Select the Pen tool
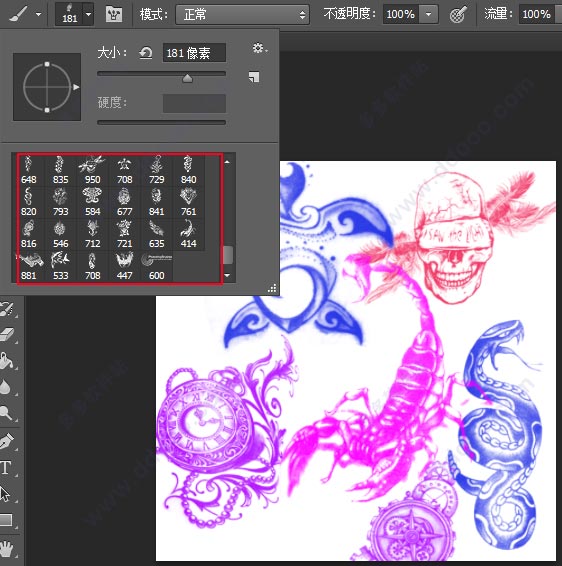Image resolution: width=562 pixels, height=566 pixels. click(7, 441)
